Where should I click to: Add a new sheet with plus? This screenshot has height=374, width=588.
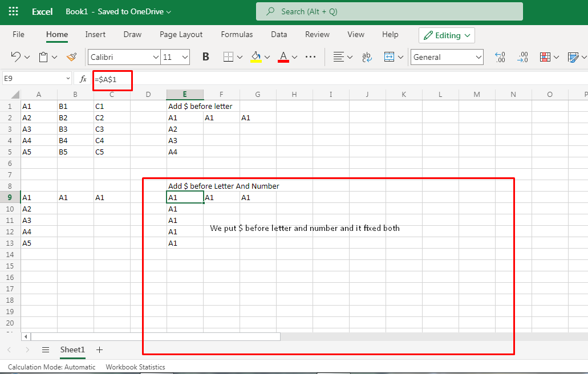pyautogui.click(x=99, y=349)
